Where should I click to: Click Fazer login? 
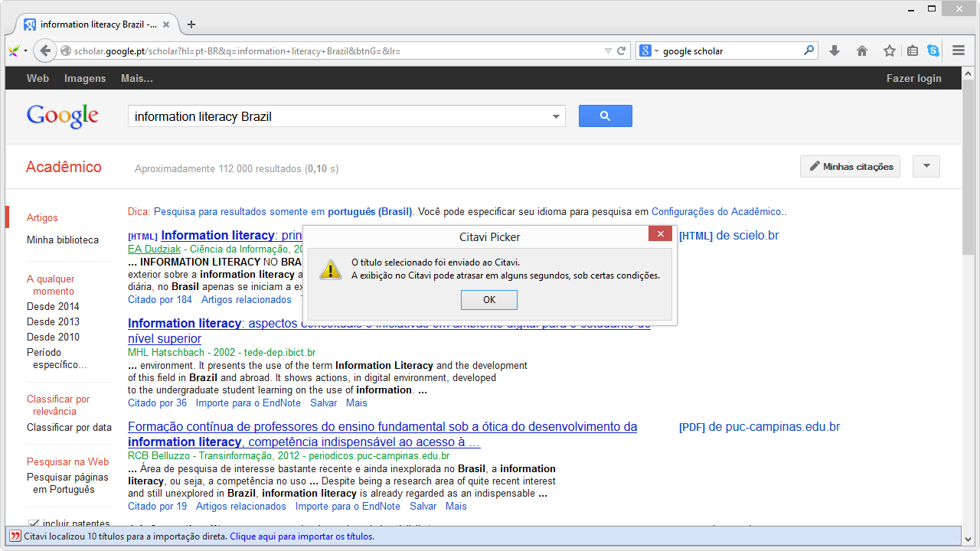[x=914, y=78]
